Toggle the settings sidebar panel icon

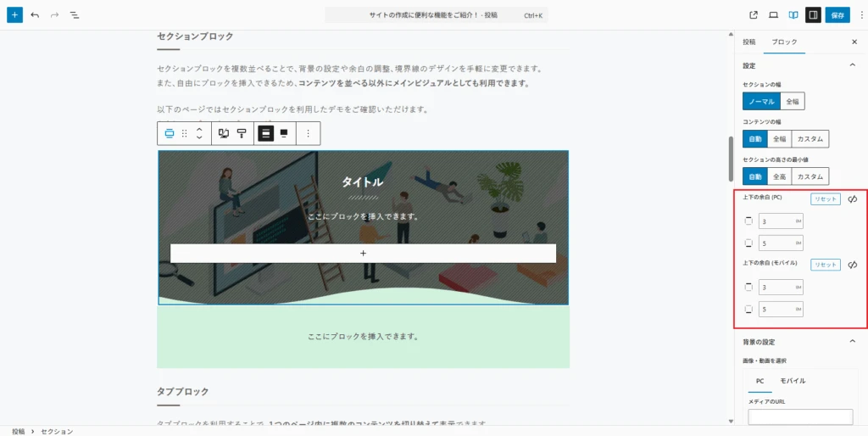[x=813, y=15]
